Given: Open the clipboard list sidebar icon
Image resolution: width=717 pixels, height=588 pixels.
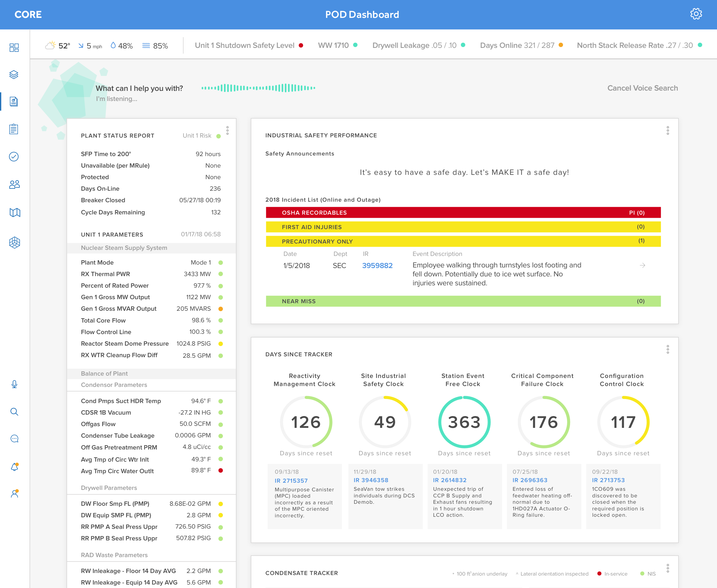Looking at the screenshot, I should pos(14,129).
